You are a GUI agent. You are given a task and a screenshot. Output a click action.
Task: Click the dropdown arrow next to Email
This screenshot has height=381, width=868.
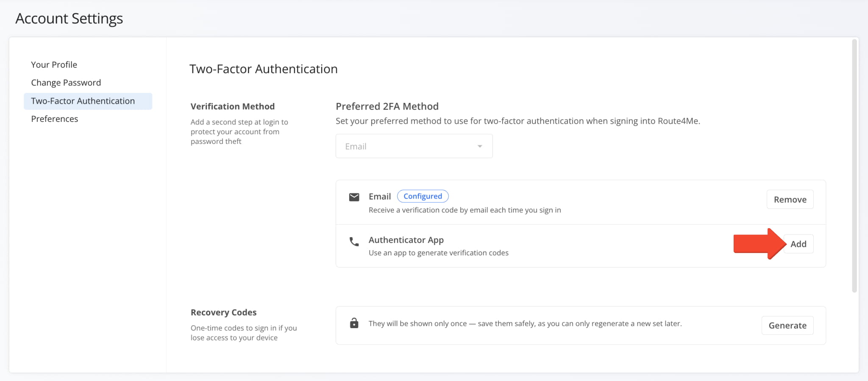click(x=480, y=146)
